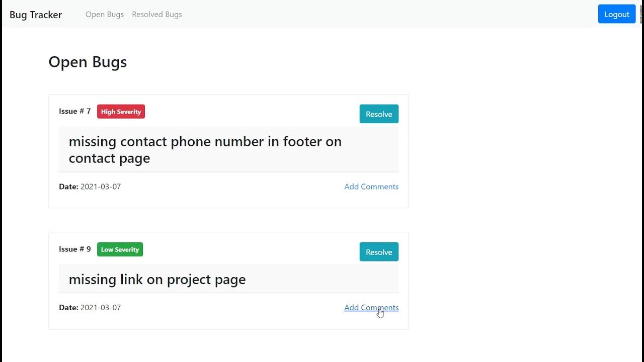Switch to the Resolved Bugs page
Viewport: 644px width, 362px height.
(x=157, y=15)
